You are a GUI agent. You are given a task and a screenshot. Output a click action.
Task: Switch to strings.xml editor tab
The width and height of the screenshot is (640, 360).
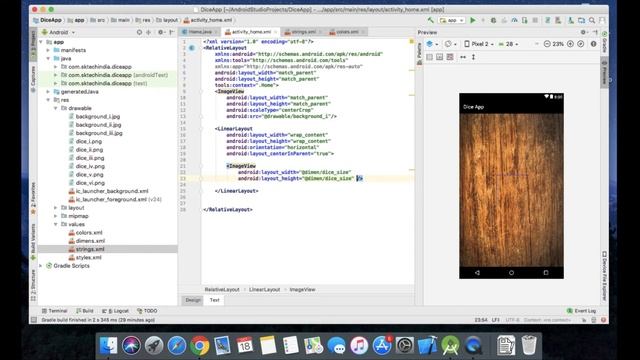pos(303,31)
